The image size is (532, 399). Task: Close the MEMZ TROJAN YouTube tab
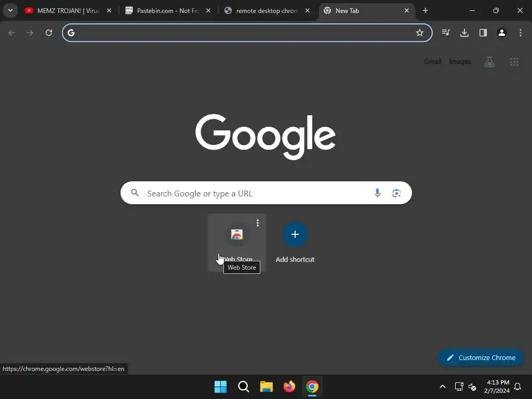109,10
